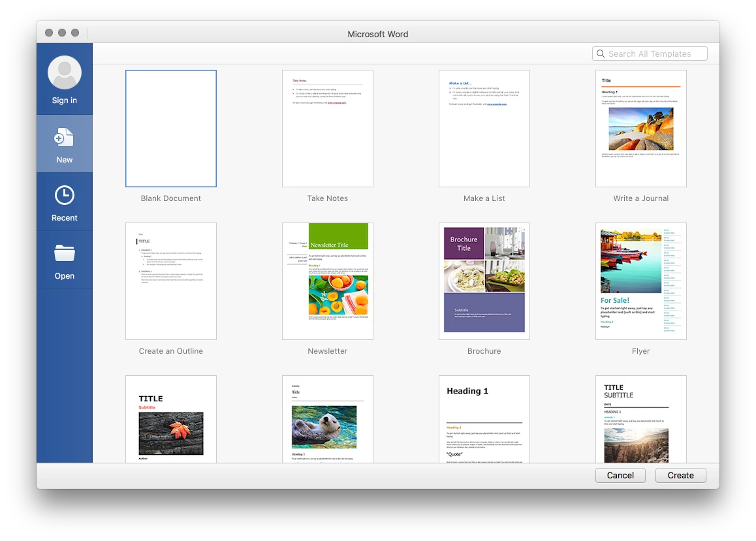
Task: Select the New document icon in sidebar
Action: (x=64, y=138)
